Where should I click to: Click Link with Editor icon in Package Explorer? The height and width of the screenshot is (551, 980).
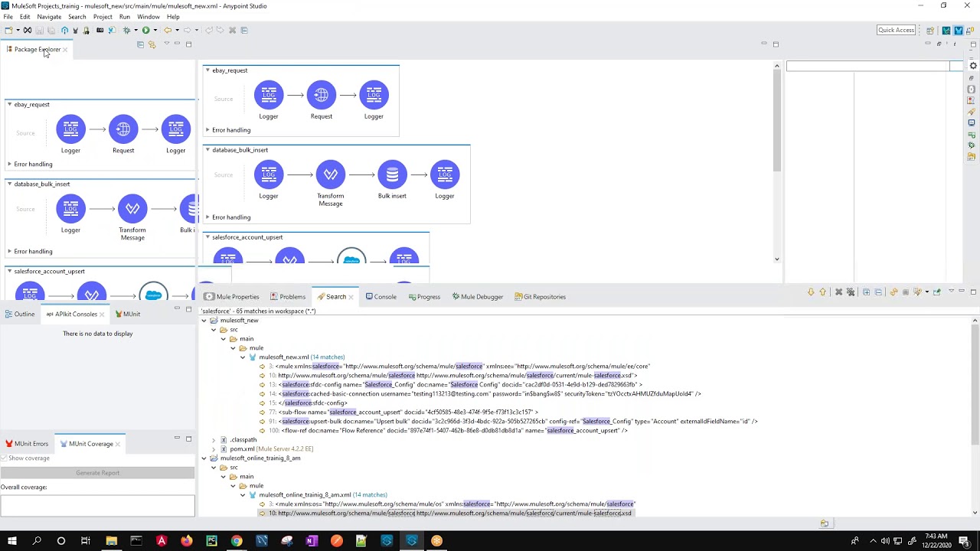[152, 44]
